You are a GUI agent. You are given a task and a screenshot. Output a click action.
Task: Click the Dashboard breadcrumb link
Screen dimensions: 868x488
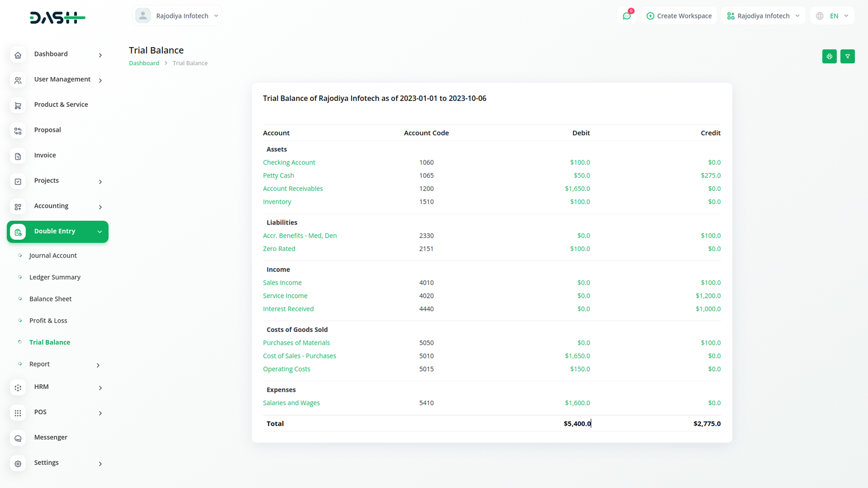tap(144, 63)
